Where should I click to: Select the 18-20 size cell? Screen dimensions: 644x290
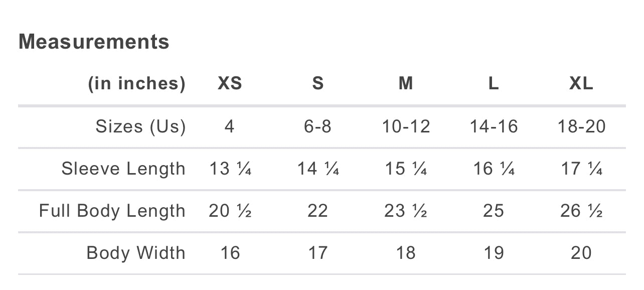tap(581, 126)
